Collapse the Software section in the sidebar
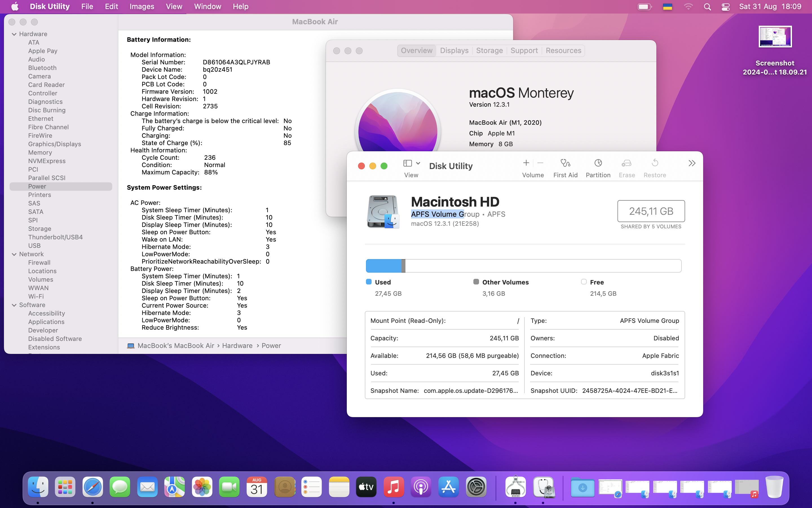The width and height of the screenshot is (812, 508). 14,305
